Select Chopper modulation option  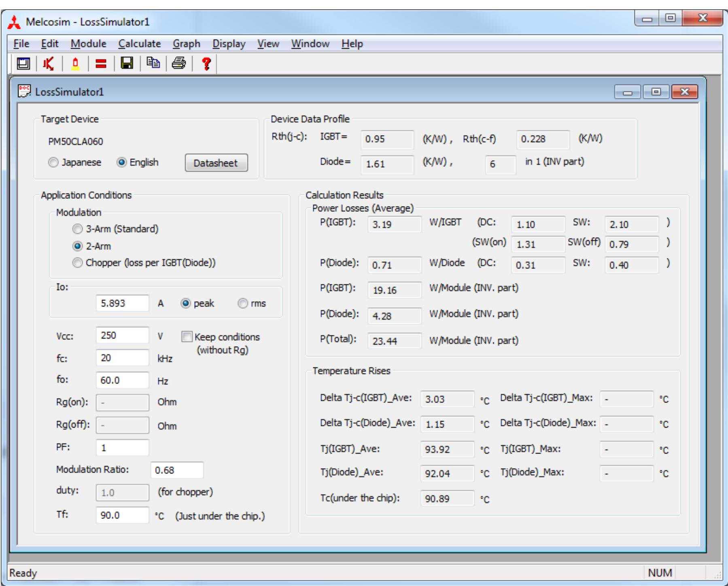(77, 263)
